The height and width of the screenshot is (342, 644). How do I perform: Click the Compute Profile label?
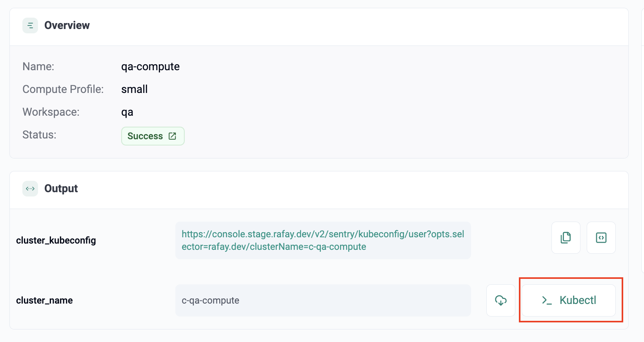pyautogui.click(x=63, y=89)
